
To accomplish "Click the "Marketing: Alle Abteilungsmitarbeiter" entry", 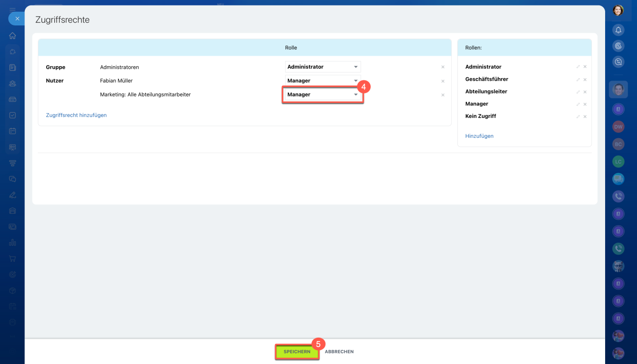I will point(145,94).
